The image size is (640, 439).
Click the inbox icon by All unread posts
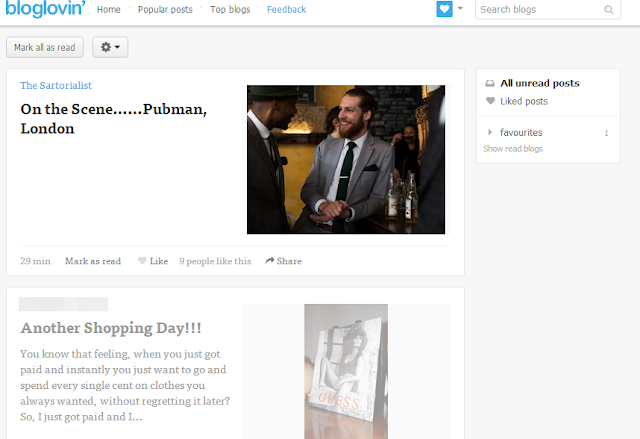point(490,84)
